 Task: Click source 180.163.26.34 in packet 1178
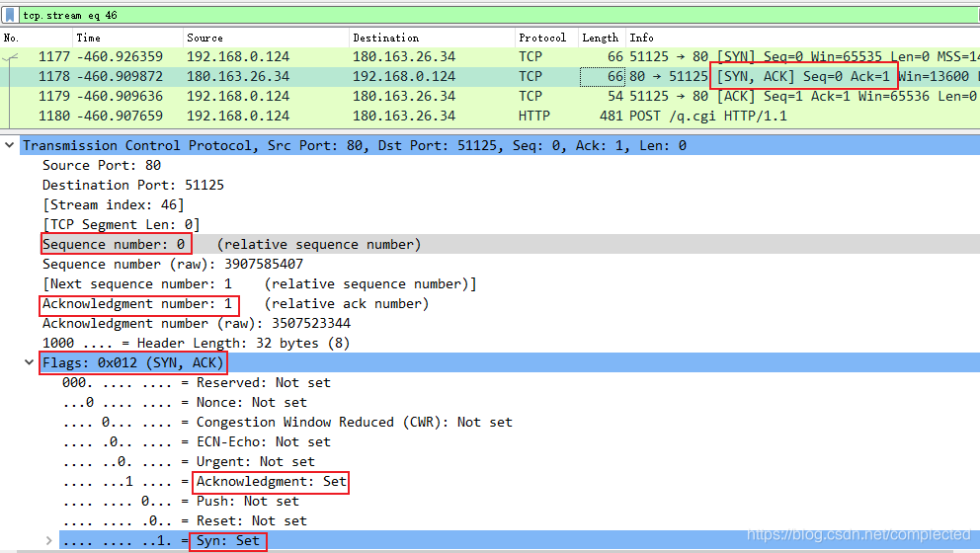238,77
